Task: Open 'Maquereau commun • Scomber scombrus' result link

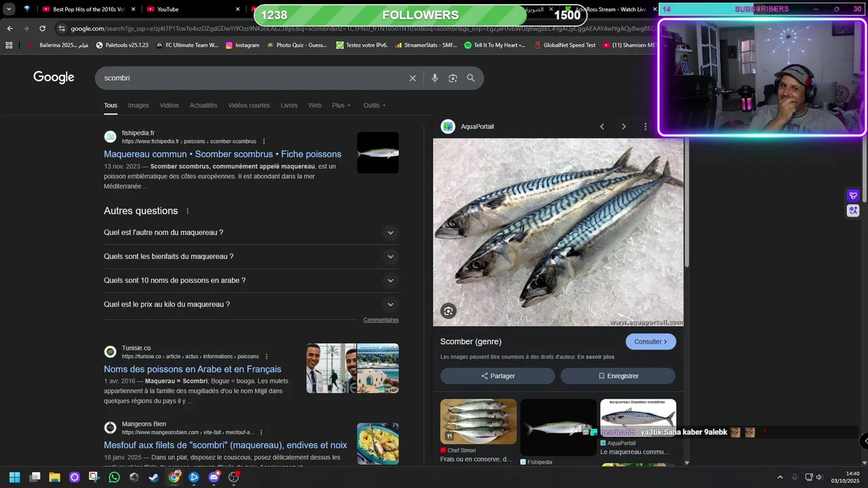Action: pos(222,155)
